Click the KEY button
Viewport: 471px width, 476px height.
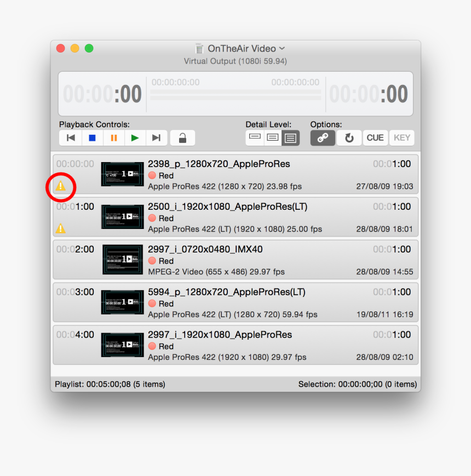[x=402, y=138]
